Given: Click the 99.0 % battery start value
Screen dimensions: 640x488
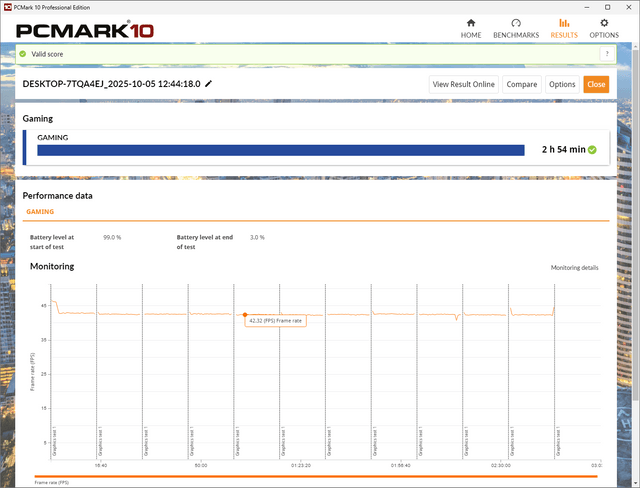Looking at the screenshot, I should point(112,237).
